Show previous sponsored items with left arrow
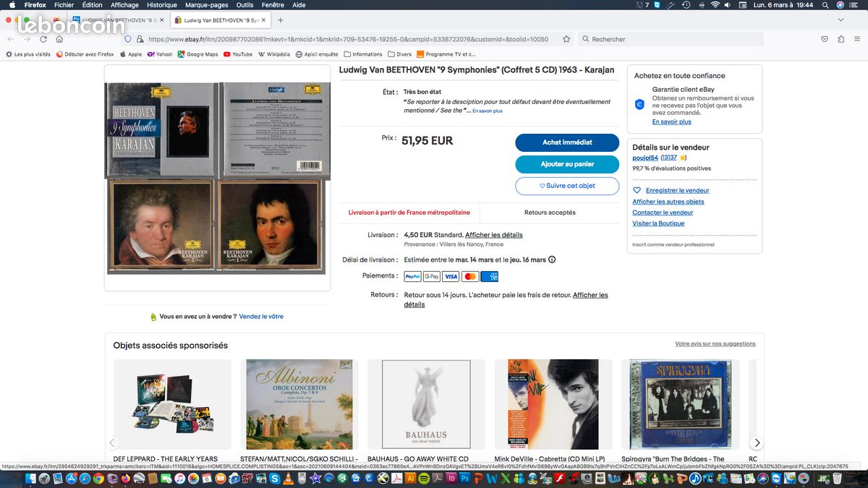Viewport: 868px width, 488px height. 112,443
